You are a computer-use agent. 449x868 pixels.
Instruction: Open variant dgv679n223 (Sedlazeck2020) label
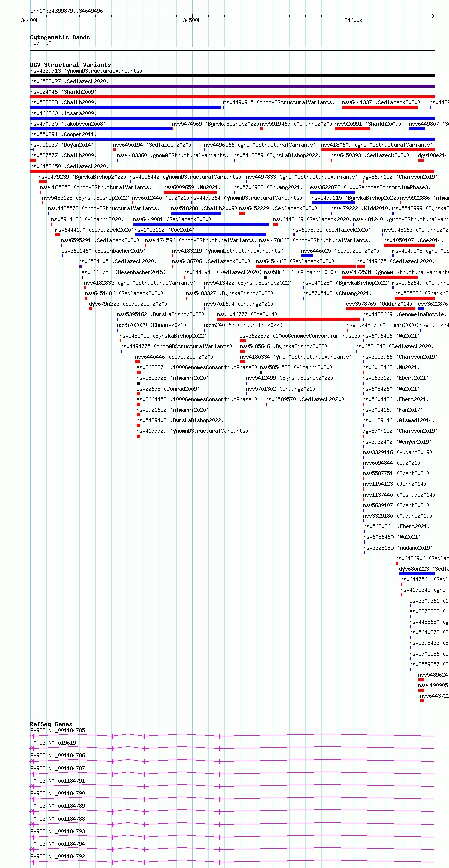click(128, 304)
